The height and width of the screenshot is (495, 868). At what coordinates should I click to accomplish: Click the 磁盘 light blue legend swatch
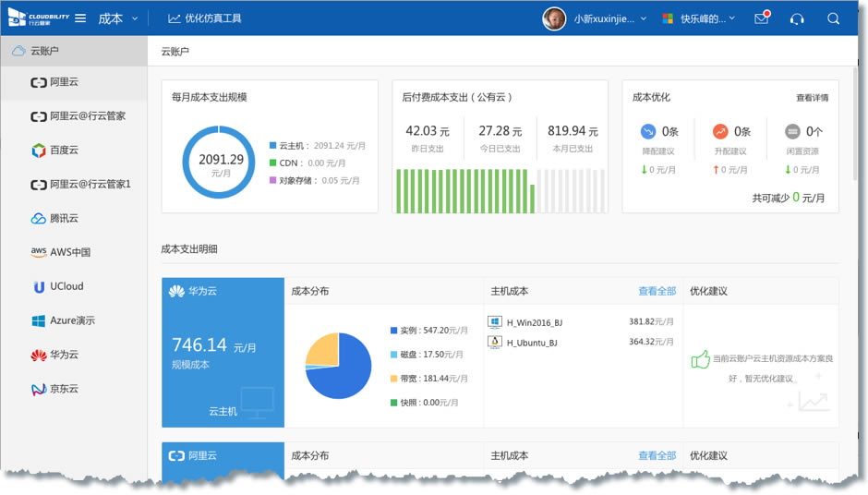[x=393, y=355]
